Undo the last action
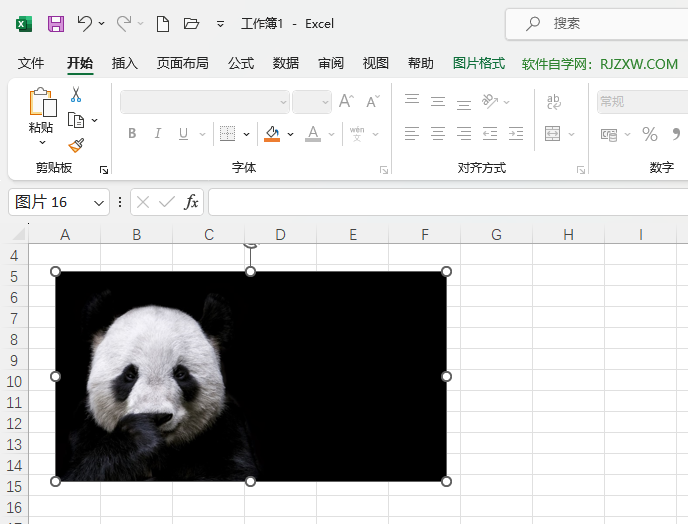This screenshot has height=524, width=688. click(x=84, y=23)
